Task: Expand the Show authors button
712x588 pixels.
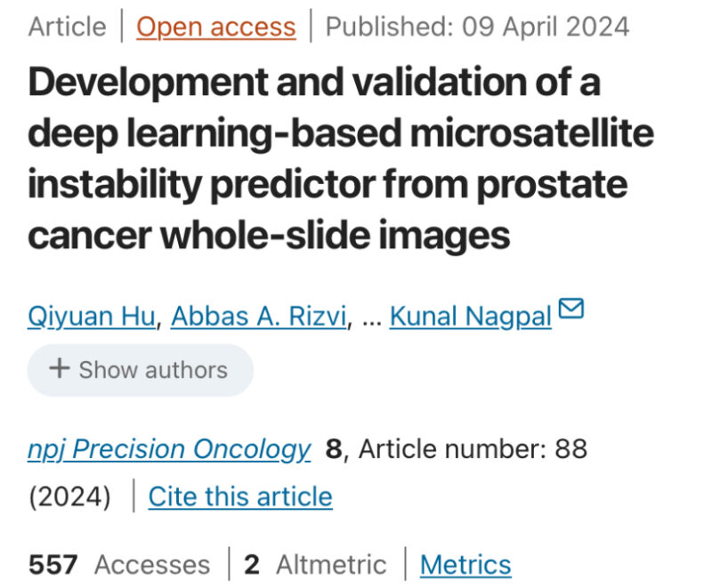Action: pyautogui.click(x=141, y=370)
